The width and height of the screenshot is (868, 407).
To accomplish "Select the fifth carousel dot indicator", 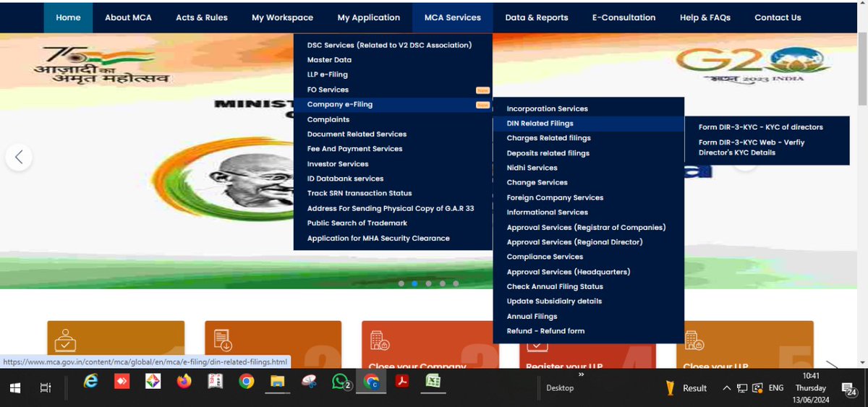I will 456,283.
